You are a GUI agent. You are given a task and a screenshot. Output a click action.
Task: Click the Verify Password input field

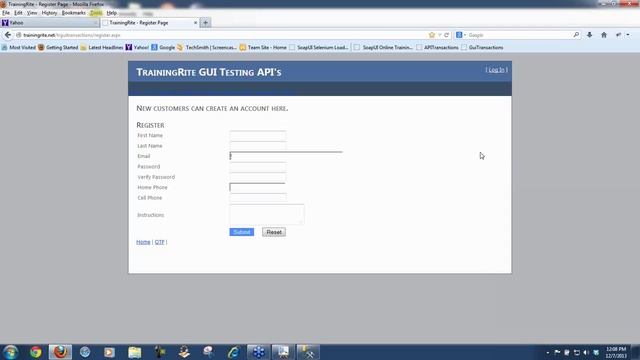point(258,177)
